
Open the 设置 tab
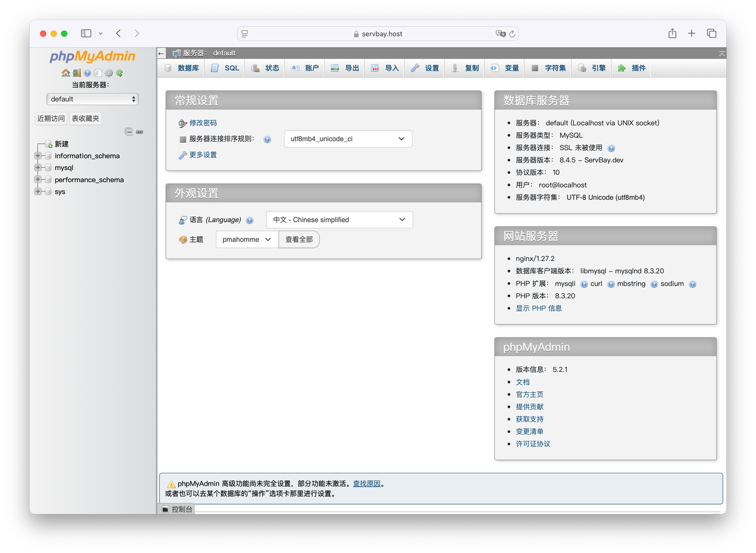pos(425,68)
